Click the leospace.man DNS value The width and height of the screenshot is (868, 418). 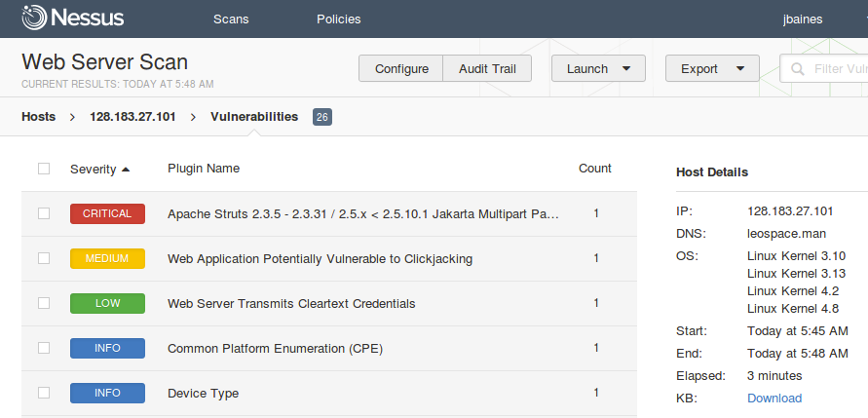coord(786,234)
